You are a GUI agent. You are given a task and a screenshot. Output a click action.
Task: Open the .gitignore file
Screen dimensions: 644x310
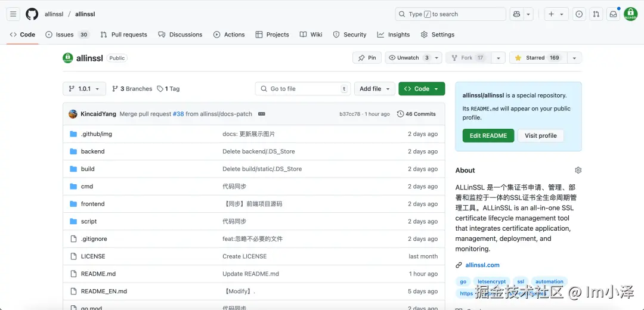pyautogui.click(x=94, y=239)
